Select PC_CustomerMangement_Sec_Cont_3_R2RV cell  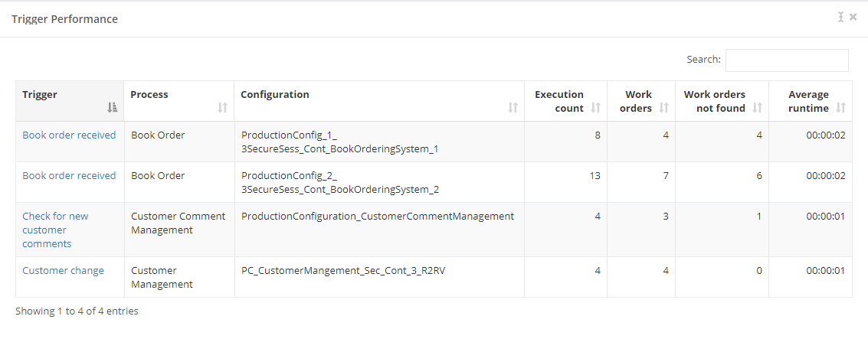pos(379,277)
